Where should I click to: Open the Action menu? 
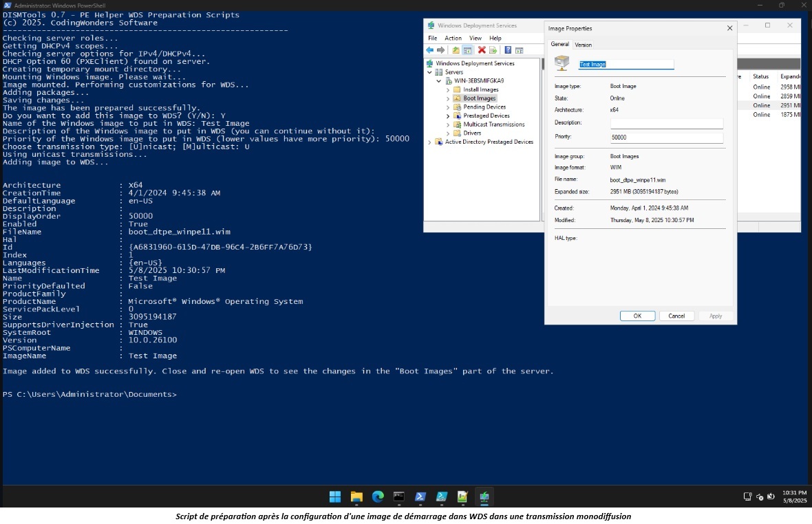click(453, 39)
